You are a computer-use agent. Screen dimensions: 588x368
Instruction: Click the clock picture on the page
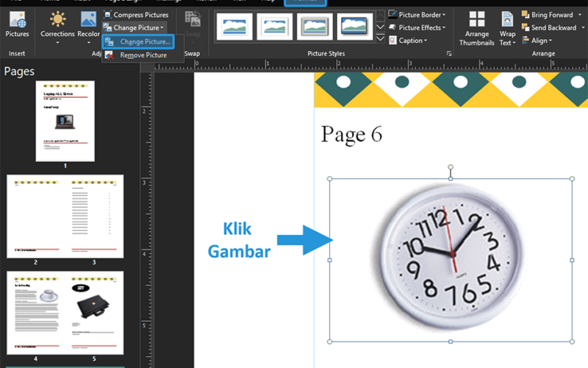click(451, 259)
